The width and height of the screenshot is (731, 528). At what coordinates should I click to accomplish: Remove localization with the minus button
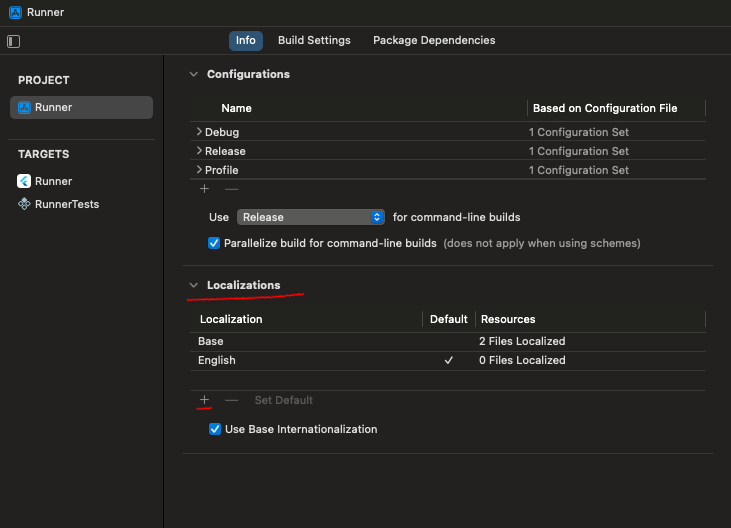pyautogui.click(x=231, y=400)
